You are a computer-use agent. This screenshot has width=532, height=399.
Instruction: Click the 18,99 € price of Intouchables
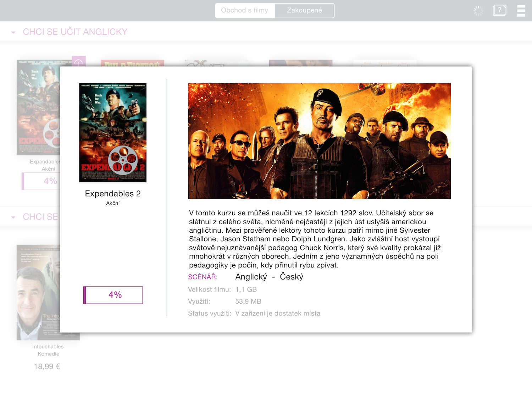pos(47,367)
